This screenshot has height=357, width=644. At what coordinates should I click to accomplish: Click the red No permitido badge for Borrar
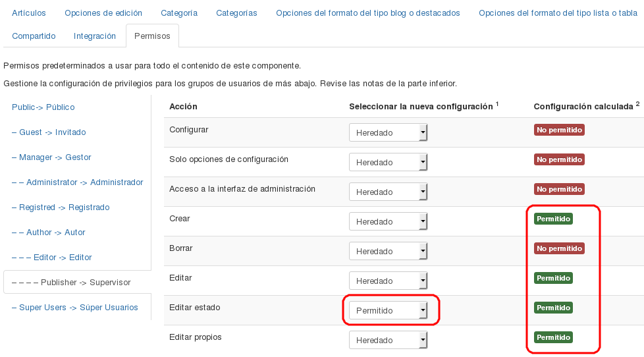tap(559, 249)
